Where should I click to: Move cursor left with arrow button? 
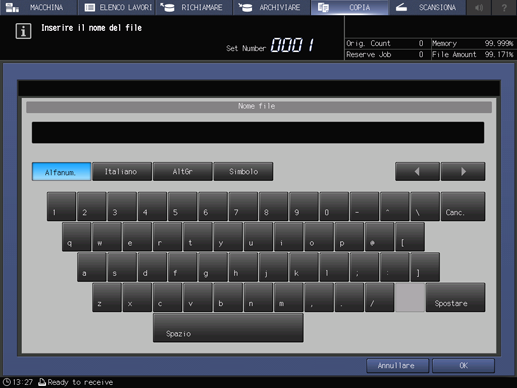(x=417, y=172)
